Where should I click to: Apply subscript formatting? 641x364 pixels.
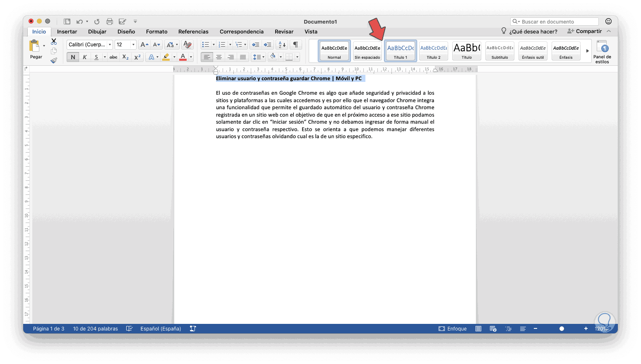[x=125, y=57]
